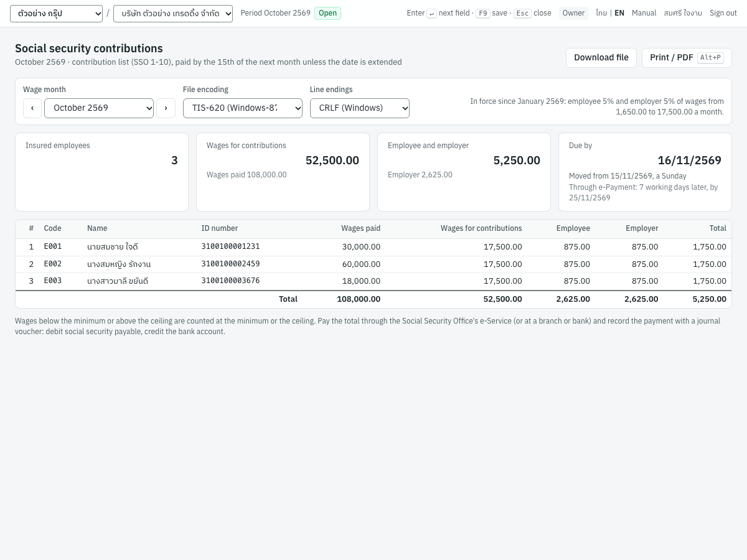Image resolution: width=747 pixels, height=560 pixels.
Task: Expand the File encoding TIS-620 dropdown
Action: click(243, 108)
